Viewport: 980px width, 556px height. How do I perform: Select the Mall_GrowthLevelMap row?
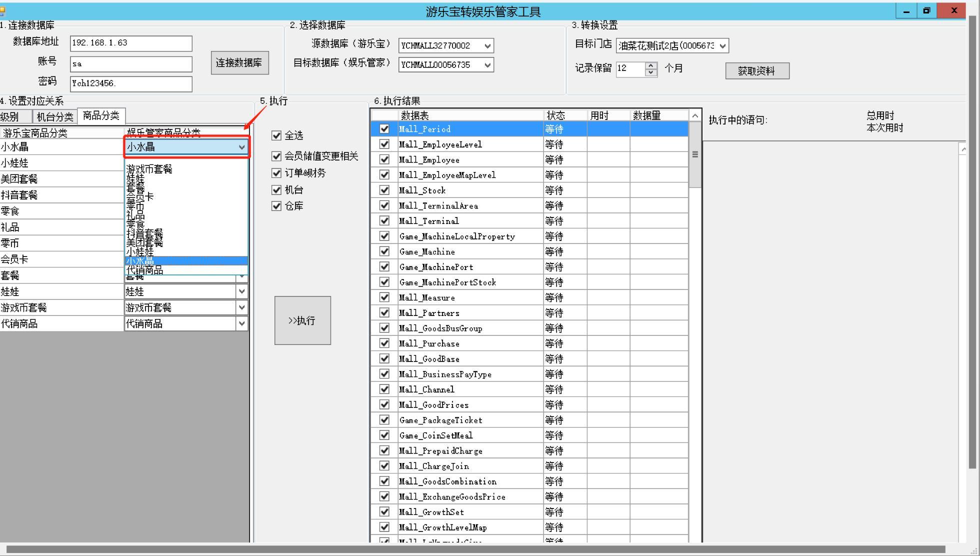529,527
